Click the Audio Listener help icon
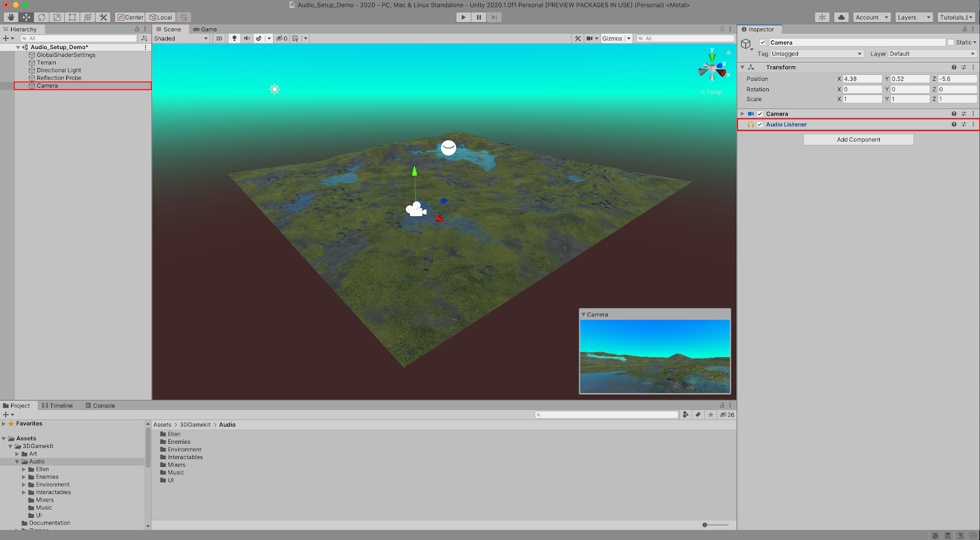980x540 pixels. (x=954, y=124)
